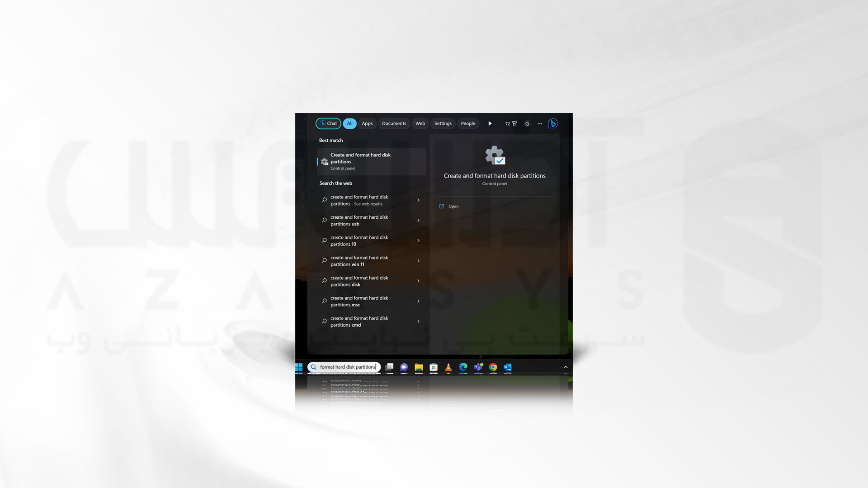Open the Apps search filter
Image resolution: width=868 pixels, height=488 pixels.
pos(367,123)
